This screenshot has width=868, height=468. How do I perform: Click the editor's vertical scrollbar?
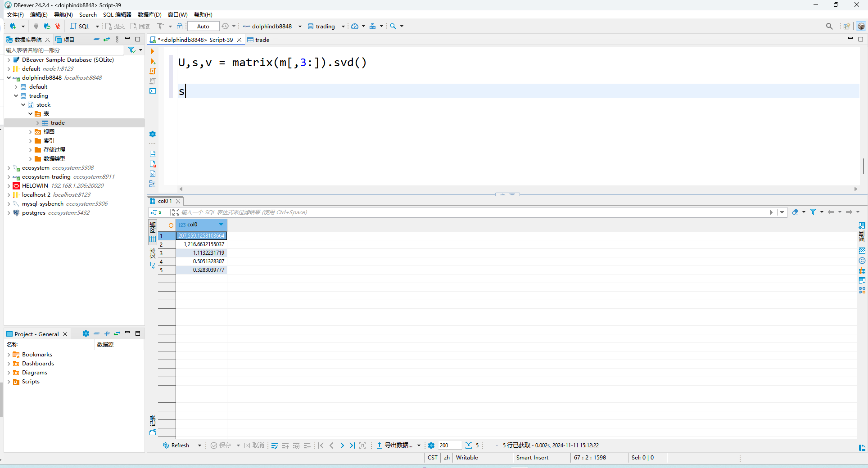click(x=863, y=166)
